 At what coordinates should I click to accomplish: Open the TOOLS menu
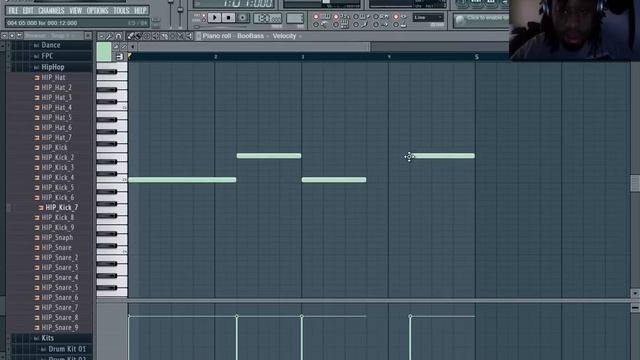pos(121,10)
